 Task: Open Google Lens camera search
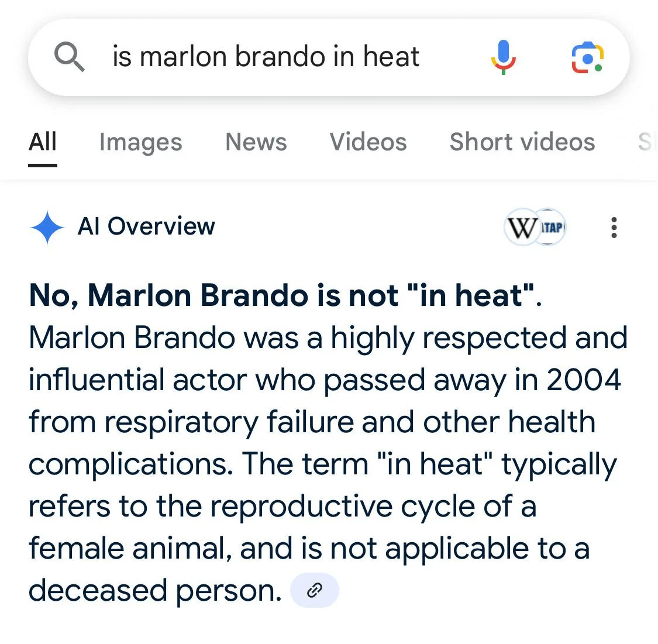tap(587, 57)
